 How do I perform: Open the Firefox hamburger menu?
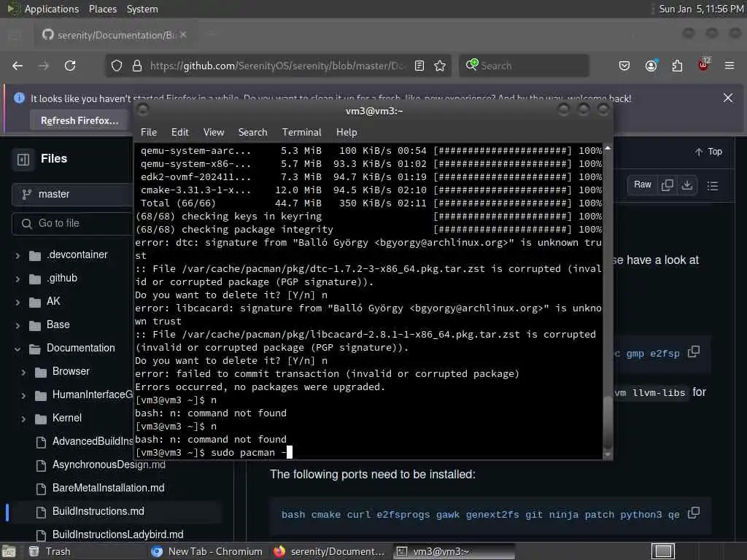click(x=729, y=66)
